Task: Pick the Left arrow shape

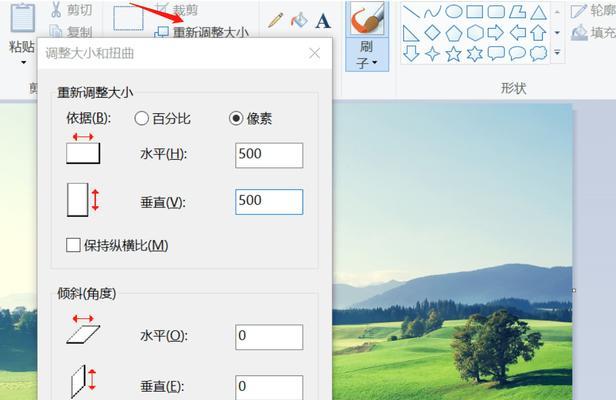Action: point(518,33)
